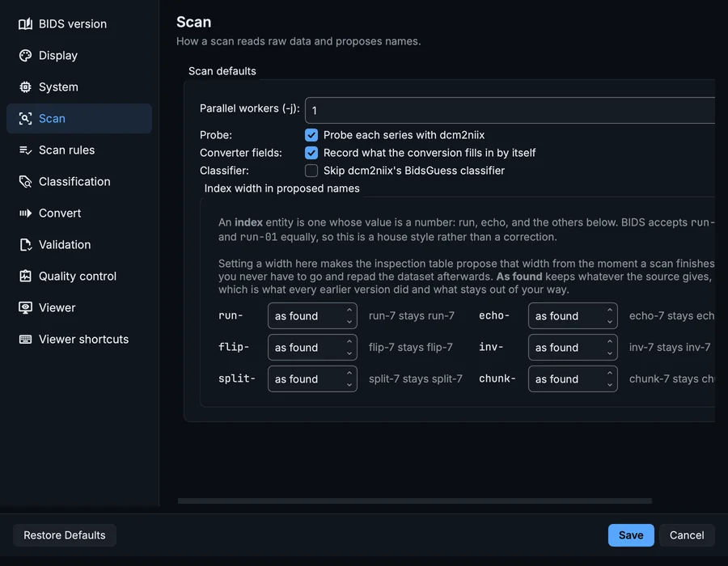Click the BIDS version book icon

pos(26,23)
